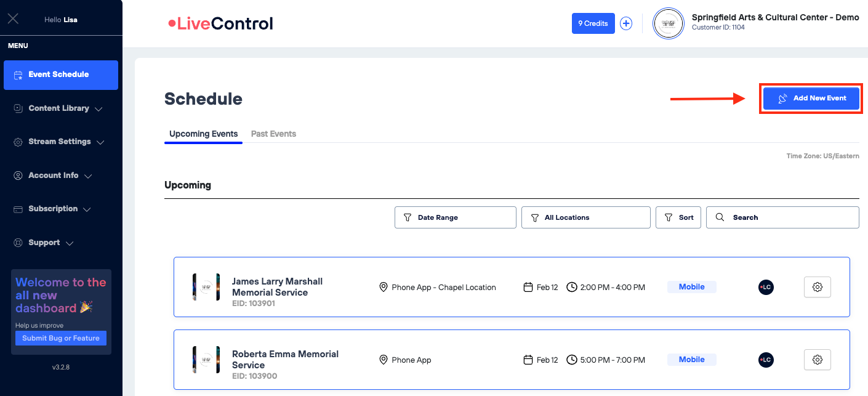Open the Date Range filter
The width and height of the screenshot is (868, 396).
(x=455, y=217)
